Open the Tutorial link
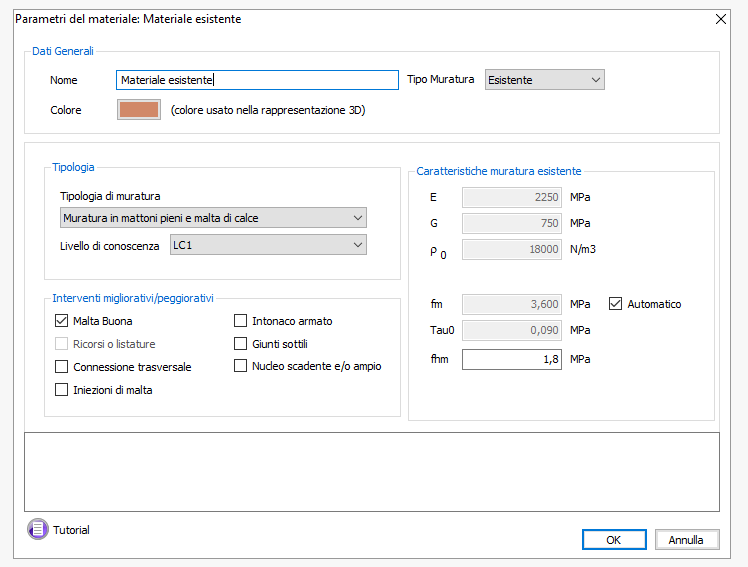This screenshot has height=567, width=748. coord(71,530)
